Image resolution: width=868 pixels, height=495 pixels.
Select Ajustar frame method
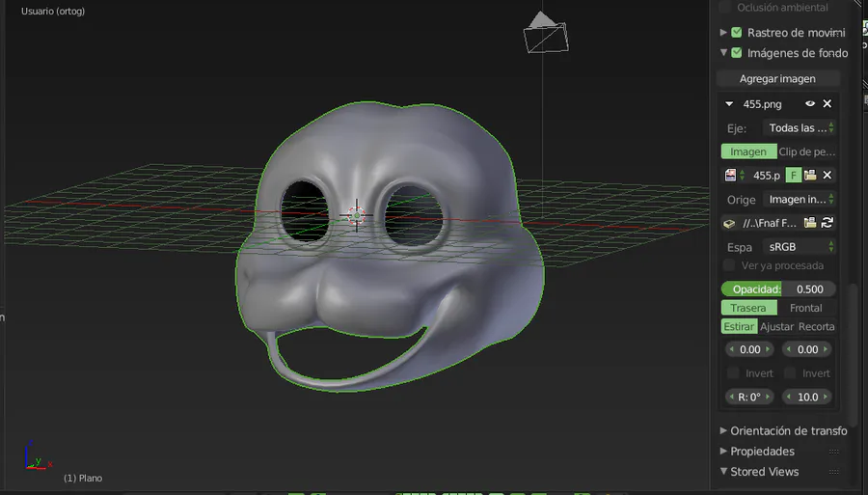pyautogui.click(x=776, y=327)
